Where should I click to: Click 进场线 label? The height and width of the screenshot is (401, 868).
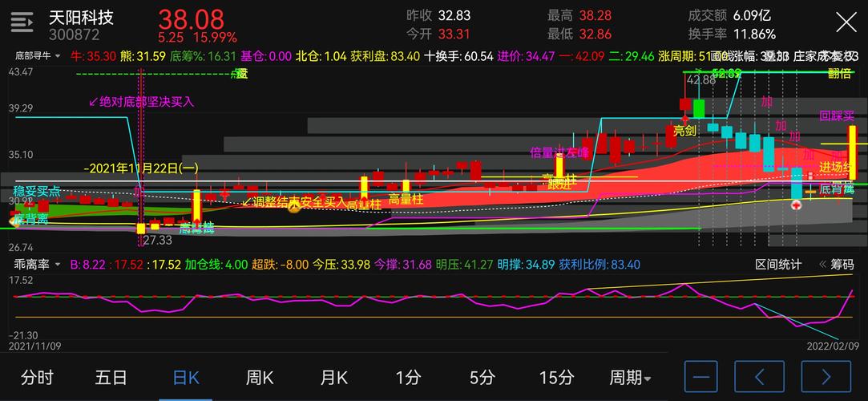point(838,168)
